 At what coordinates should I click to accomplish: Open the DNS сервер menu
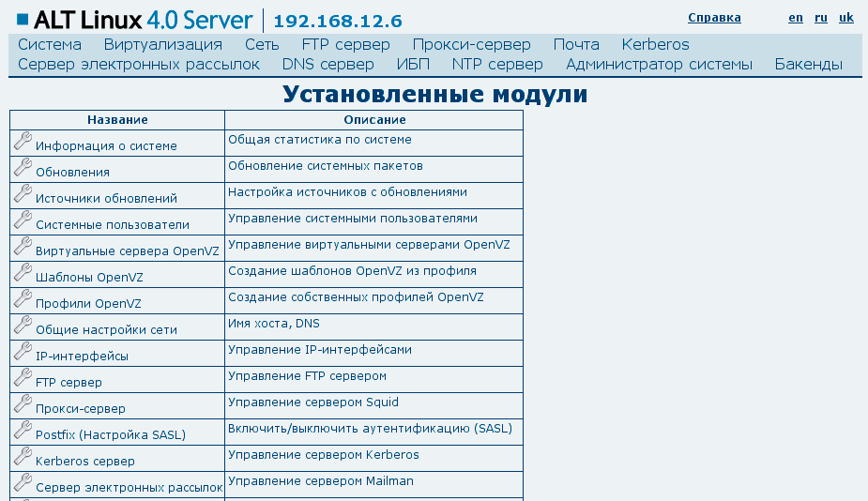[328, 64]
